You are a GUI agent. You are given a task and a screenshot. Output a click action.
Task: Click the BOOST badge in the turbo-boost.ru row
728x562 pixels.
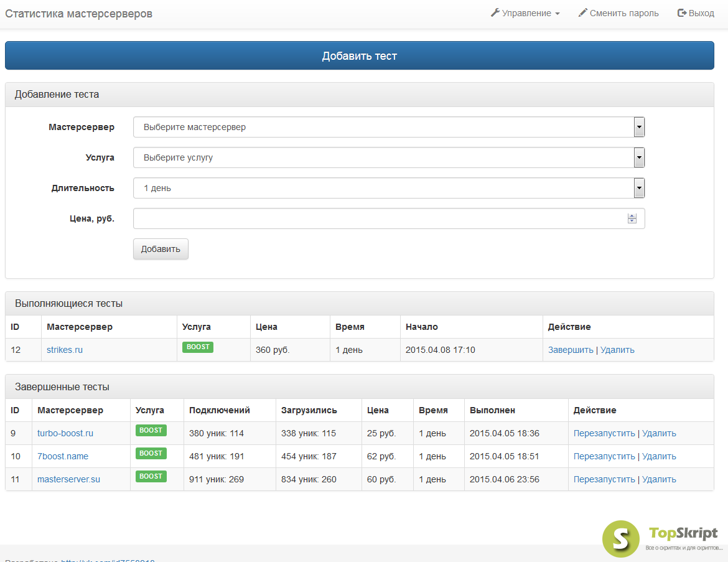151,431
